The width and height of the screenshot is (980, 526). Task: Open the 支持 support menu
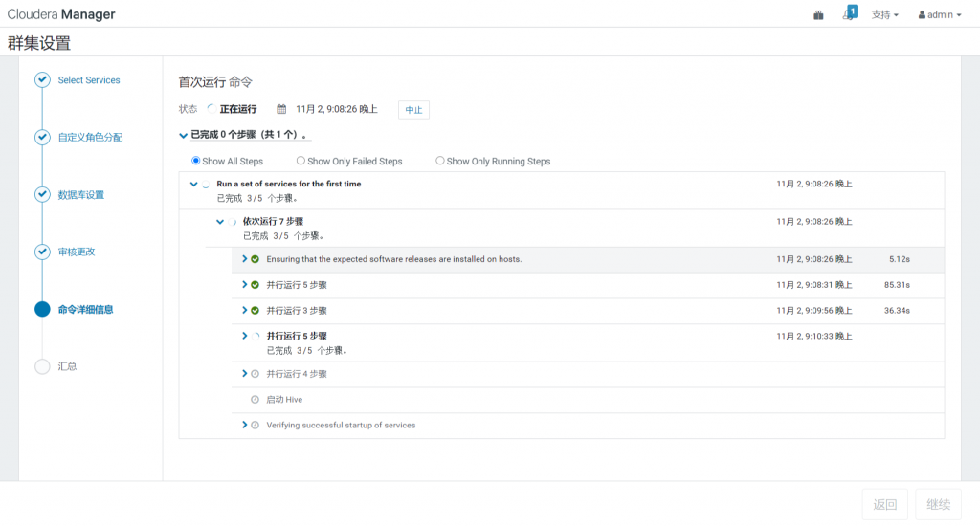coord(885,14)
